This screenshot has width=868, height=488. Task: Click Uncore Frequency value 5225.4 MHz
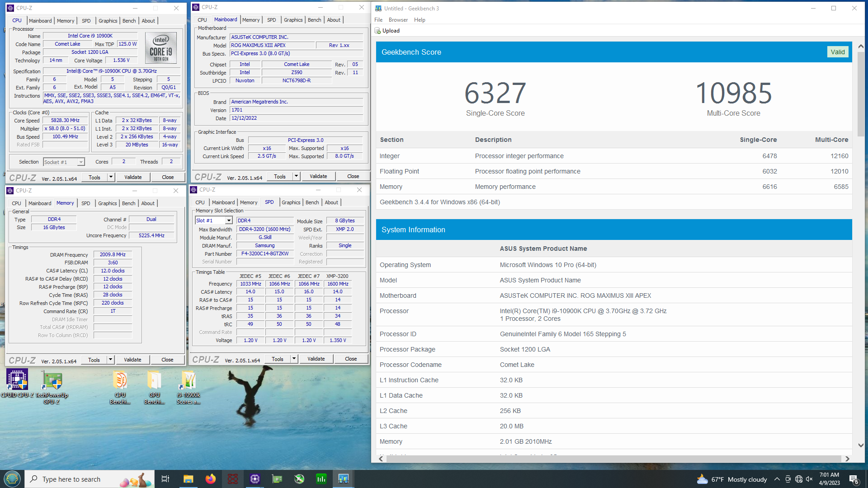[151, 235]
